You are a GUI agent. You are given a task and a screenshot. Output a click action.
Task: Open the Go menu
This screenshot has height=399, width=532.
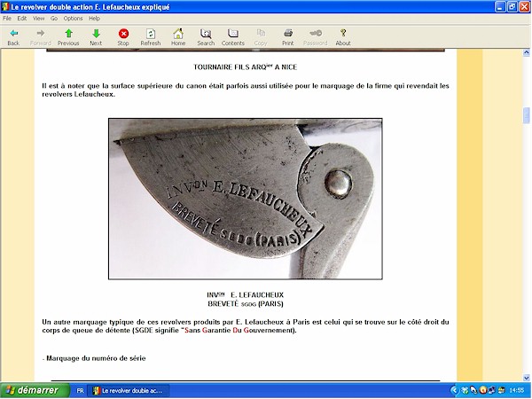54,19
